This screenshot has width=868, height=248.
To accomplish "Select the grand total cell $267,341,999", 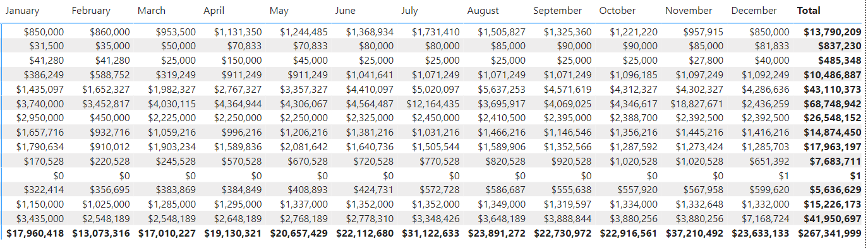I will [x=829, y=233].
